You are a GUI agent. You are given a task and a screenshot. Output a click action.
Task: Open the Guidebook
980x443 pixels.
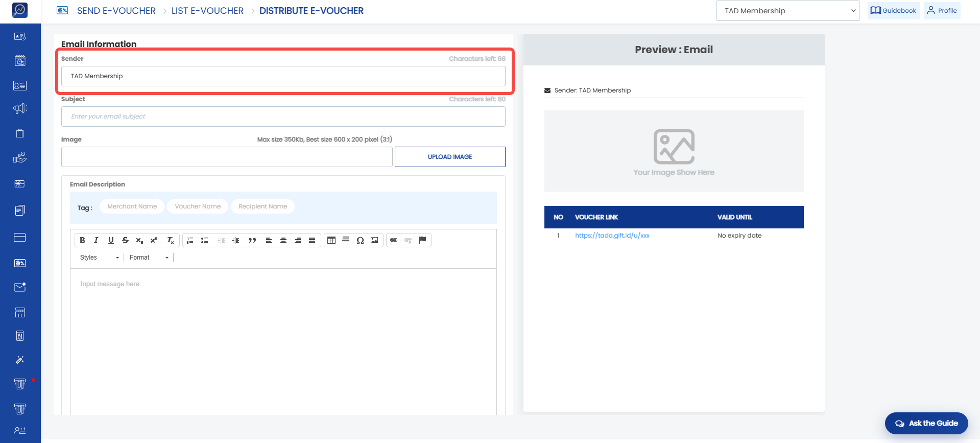click(x=893, y=11)
